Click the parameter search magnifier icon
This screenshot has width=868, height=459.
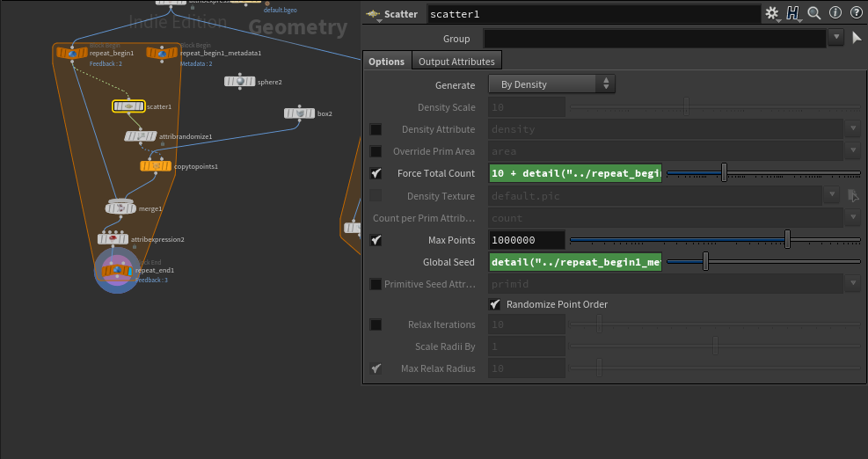(814, 13)
